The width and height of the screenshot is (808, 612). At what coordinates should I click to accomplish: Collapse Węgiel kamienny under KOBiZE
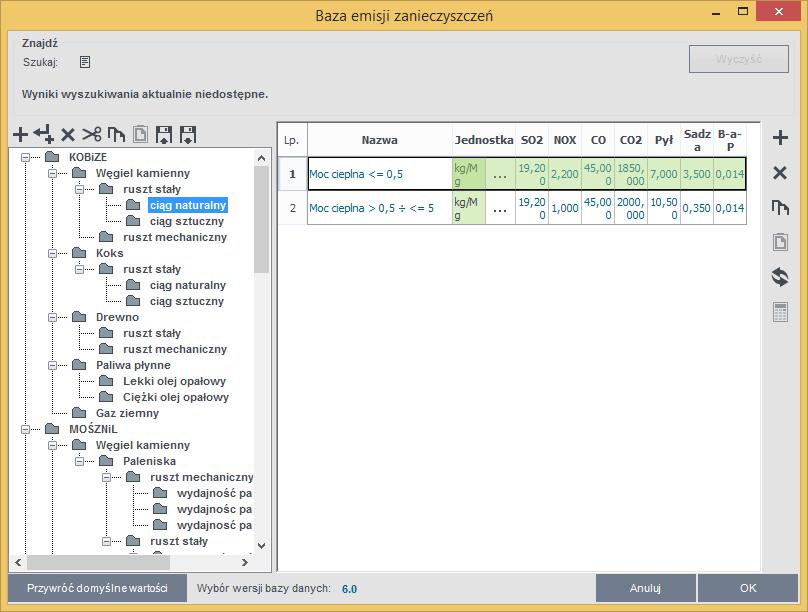[x=52, y=173]
